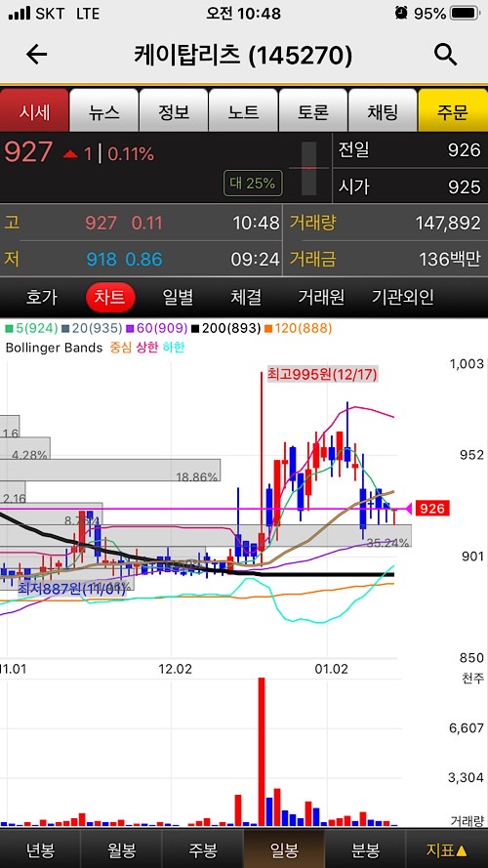Select the 일별 sub-tab
488x868 pixels.
pyautogui.click(x=179, y=297)
